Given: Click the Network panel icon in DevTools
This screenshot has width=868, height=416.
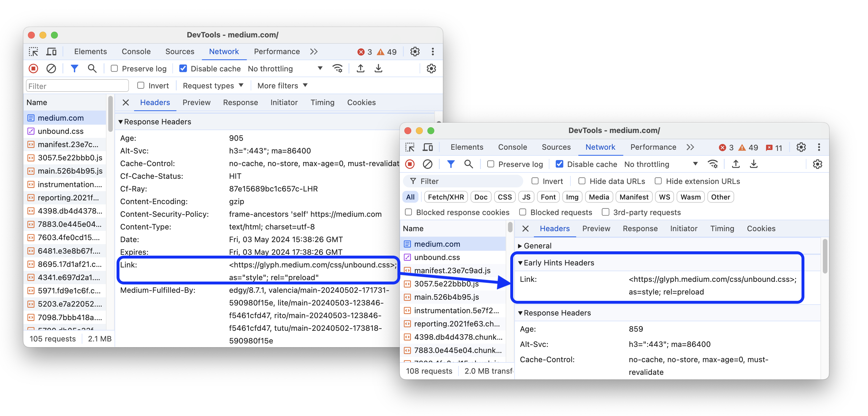Looking at the screenshot, I should 224,52.
